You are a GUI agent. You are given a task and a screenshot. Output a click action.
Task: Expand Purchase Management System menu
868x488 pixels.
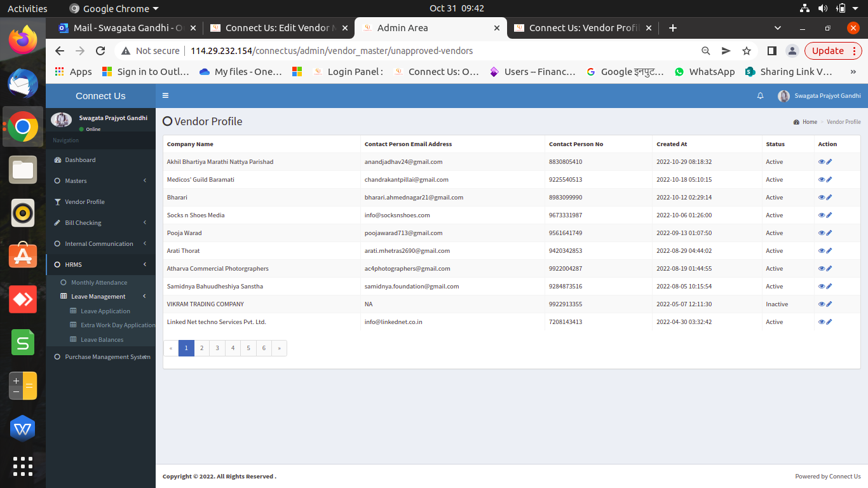pos(100,357)
